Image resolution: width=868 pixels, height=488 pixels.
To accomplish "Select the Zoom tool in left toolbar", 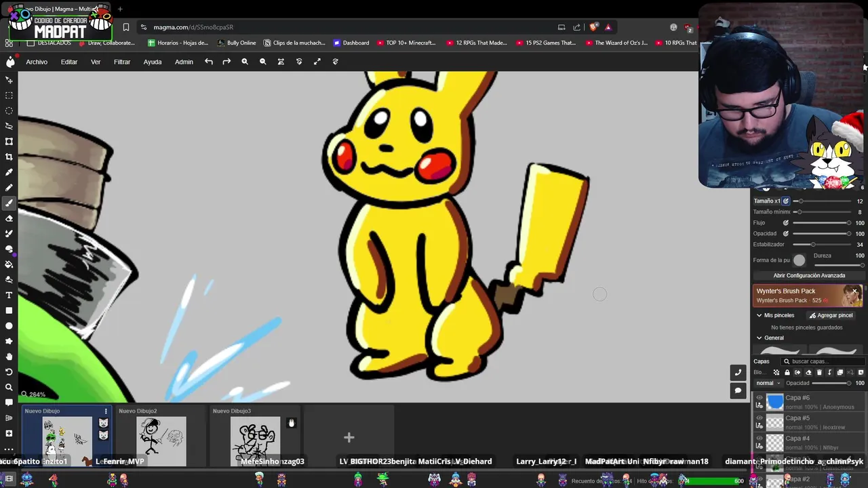I will click(9, 387).
